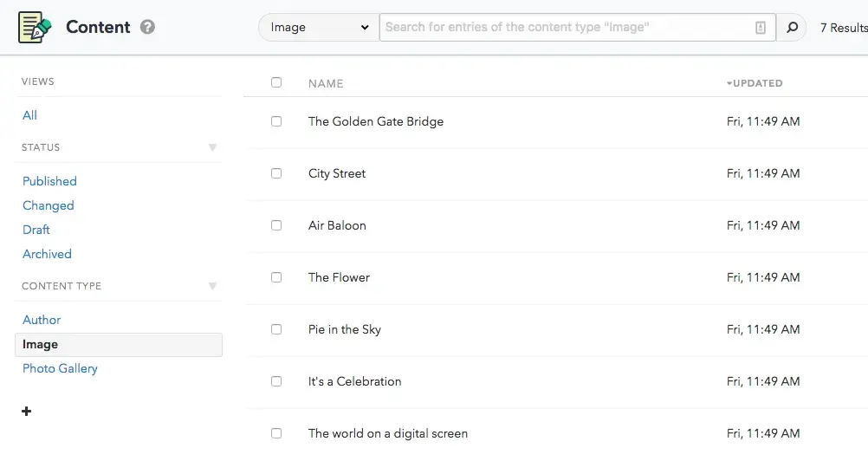Check the Golden Gate Bridge entry checkbox
868x474 pixels.
[276, 121]
